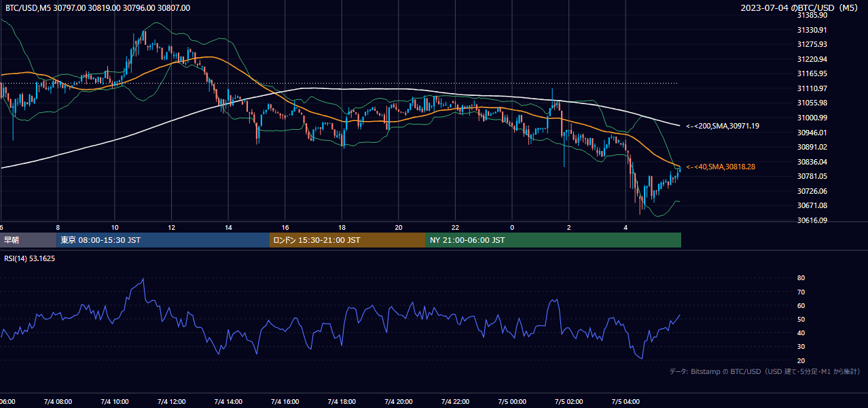Viewport: 868px width, 408px height.
Task: Click hour label 0 under price chart
Action: tap(512, 227)
